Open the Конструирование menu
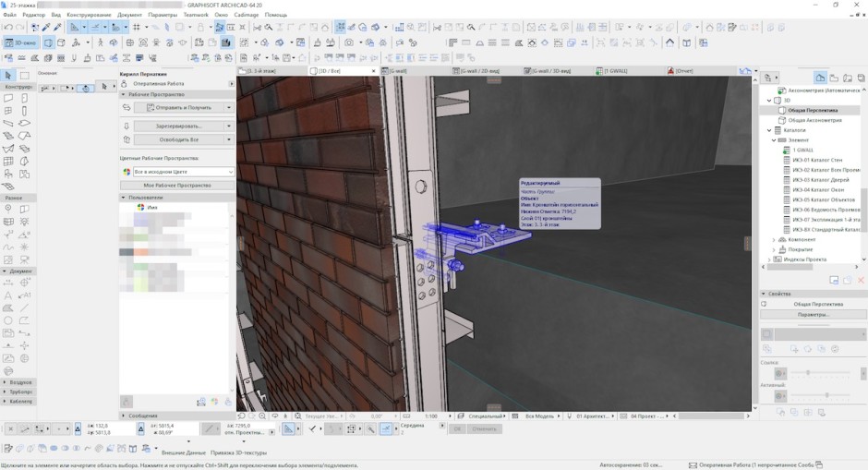 coord(90,15)
